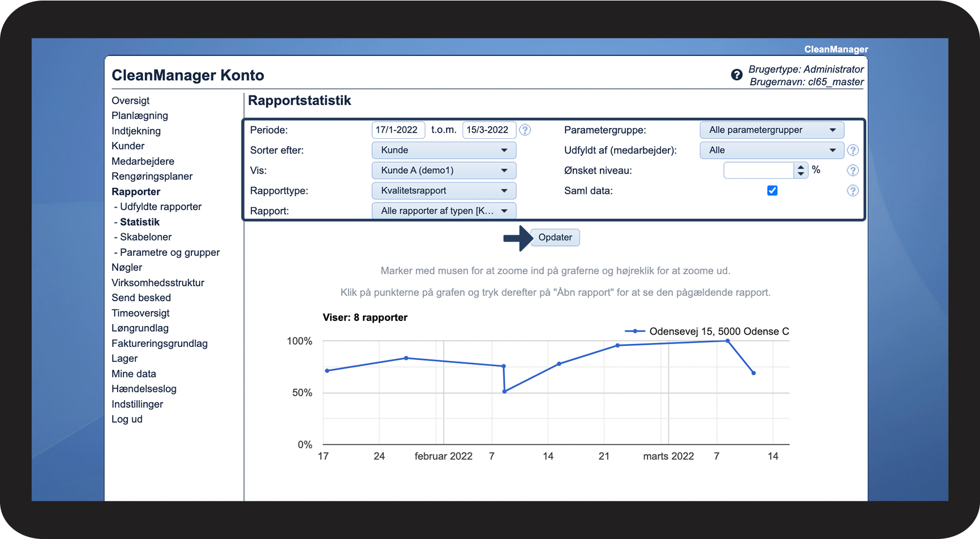Click the lowest 50% data point on graph

505,391
